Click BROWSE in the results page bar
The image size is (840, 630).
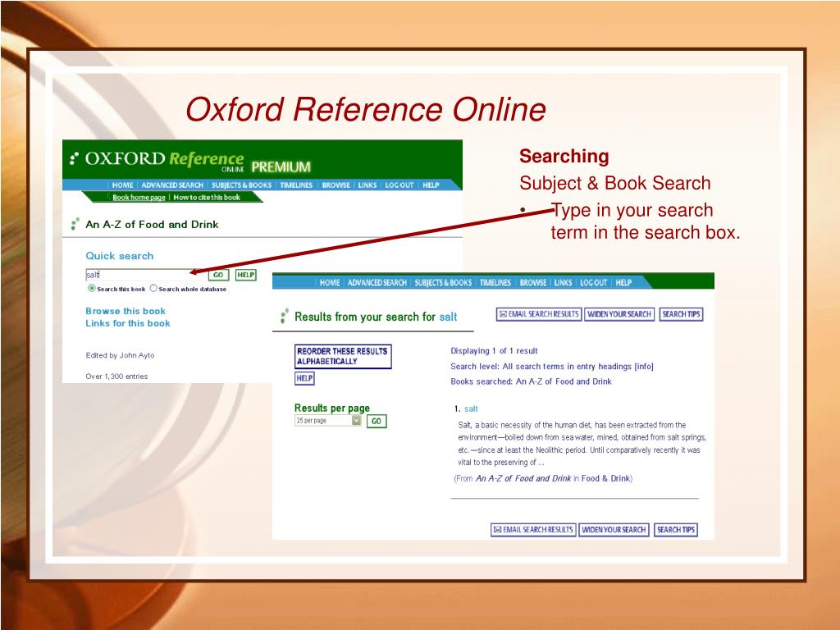coord(533,282)
